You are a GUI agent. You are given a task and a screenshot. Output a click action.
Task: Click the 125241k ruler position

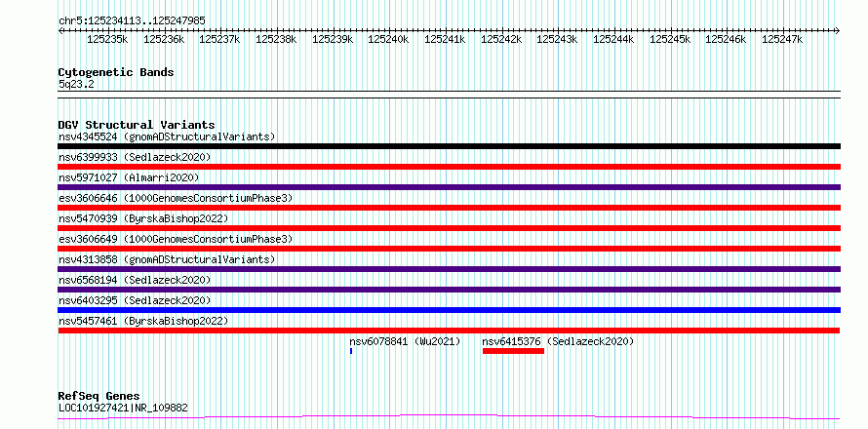coord(445,39)
